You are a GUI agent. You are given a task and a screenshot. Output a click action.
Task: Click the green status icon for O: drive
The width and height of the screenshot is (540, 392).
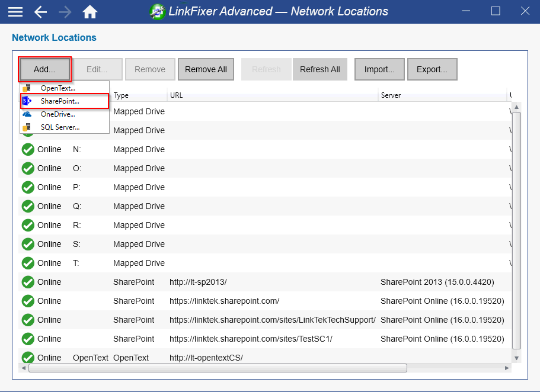point(28,168)
